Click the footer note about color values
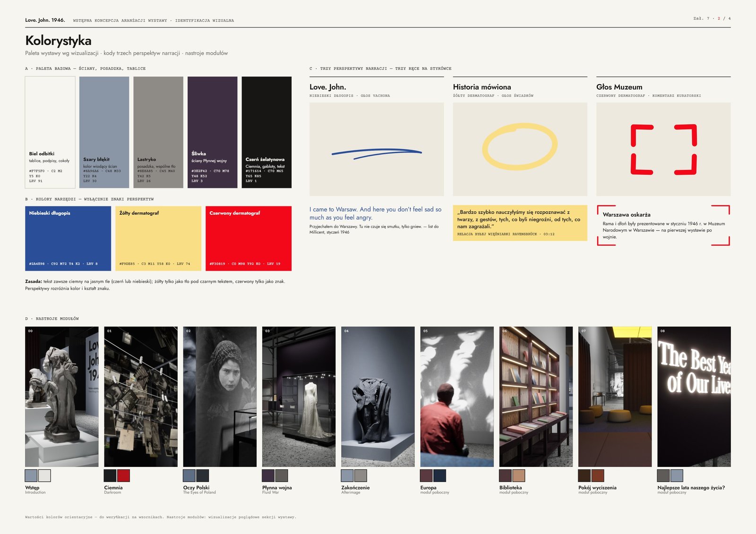Viewport: 756px width, 534px height. point(161,517)
